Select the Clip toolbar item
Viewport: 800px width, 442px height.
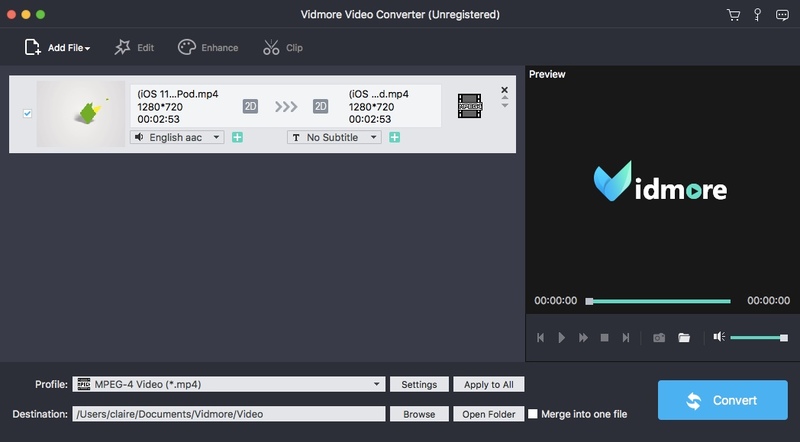[283, 47]
